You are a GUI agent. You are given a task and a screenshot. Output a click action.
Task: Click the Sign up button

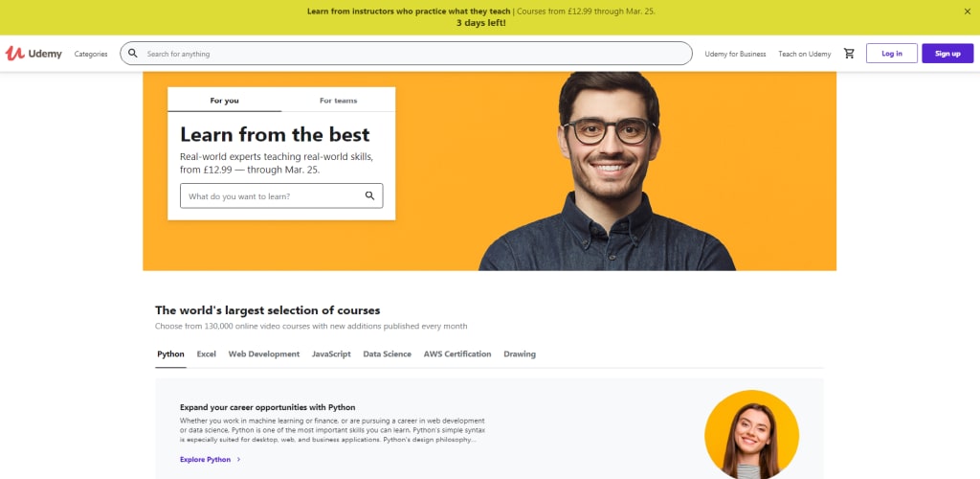coord(947,53)
